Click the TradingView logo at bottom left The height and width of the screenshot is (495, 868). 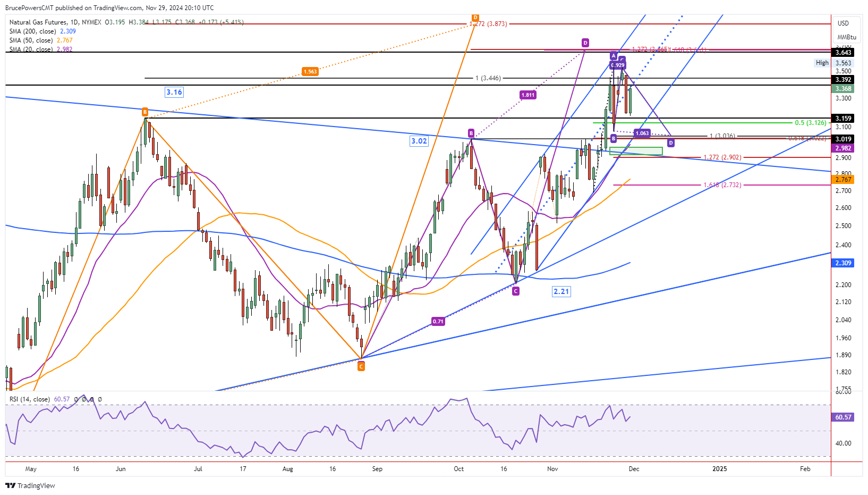click(x=30, y=485)
